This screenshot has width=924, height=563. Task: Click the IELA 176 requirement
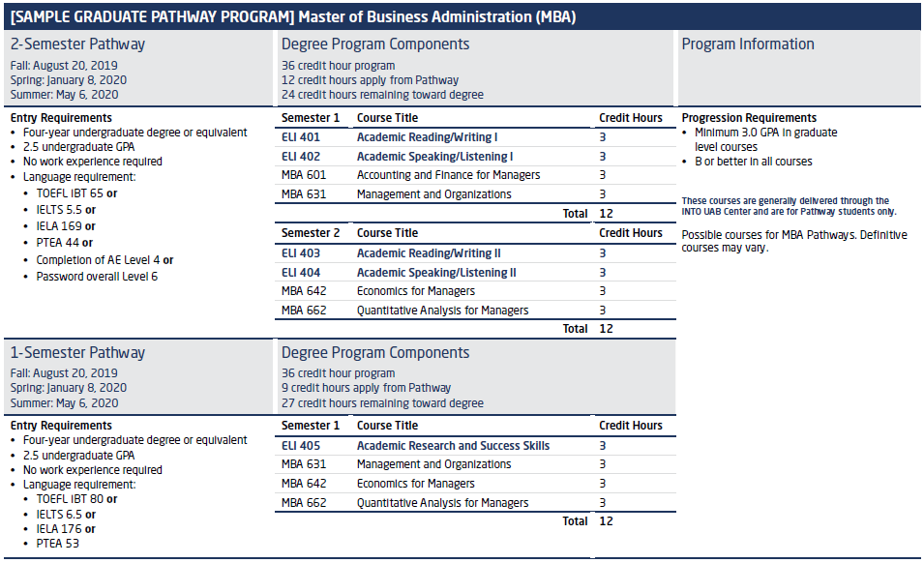66,529
